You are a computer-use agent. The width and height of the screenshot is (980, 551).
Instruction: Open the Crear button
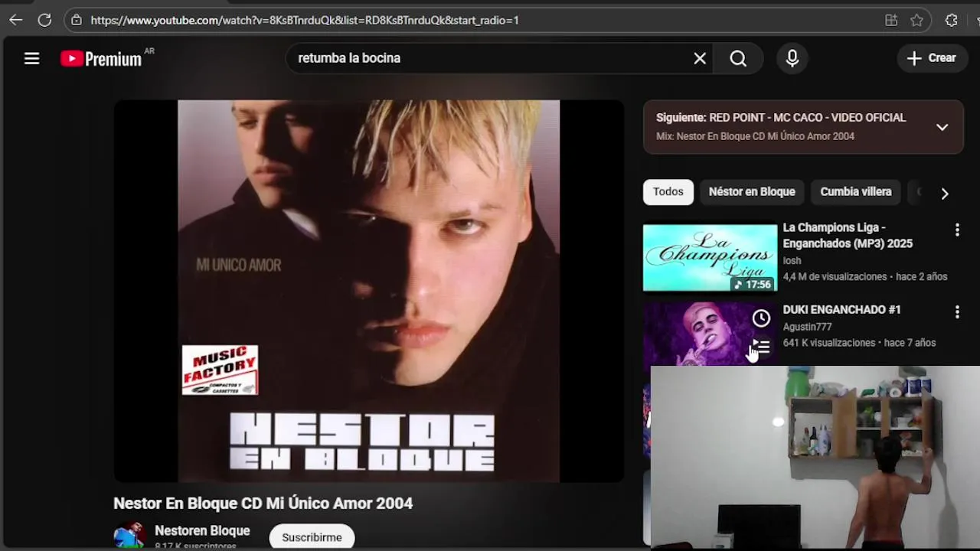pos(932,58)
